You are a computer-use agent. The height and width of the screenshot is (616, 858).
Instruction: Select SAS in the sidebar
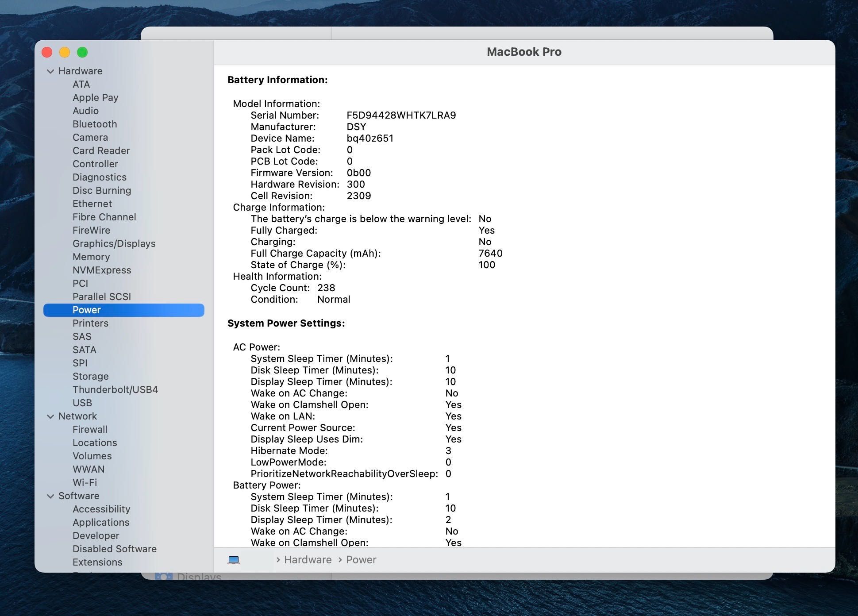pos(82,337)
